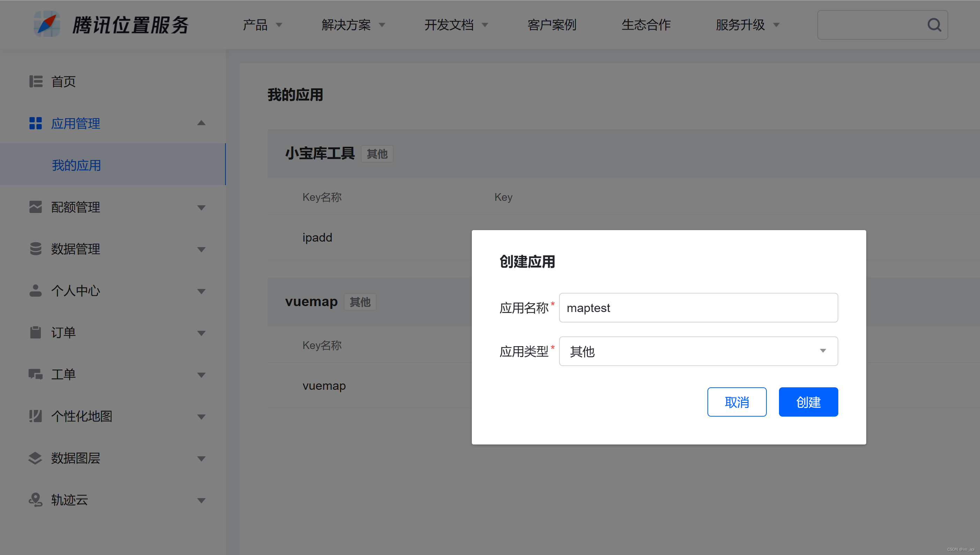Screen dimensions: 980x555
Task: Click the 应用管理 grid icon
Action: pyautogui.click(x=36, y=123)
